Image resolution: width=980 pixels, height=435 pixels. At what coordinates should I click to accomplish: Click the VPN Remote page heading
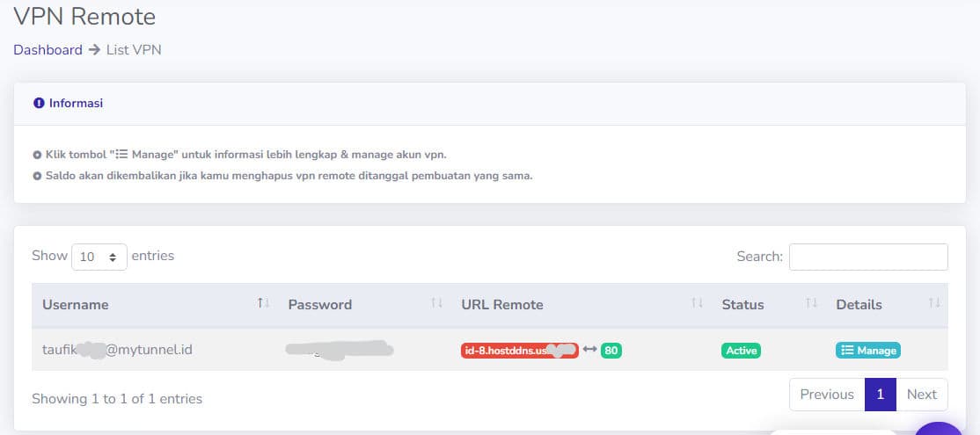(x=84, y=16)
